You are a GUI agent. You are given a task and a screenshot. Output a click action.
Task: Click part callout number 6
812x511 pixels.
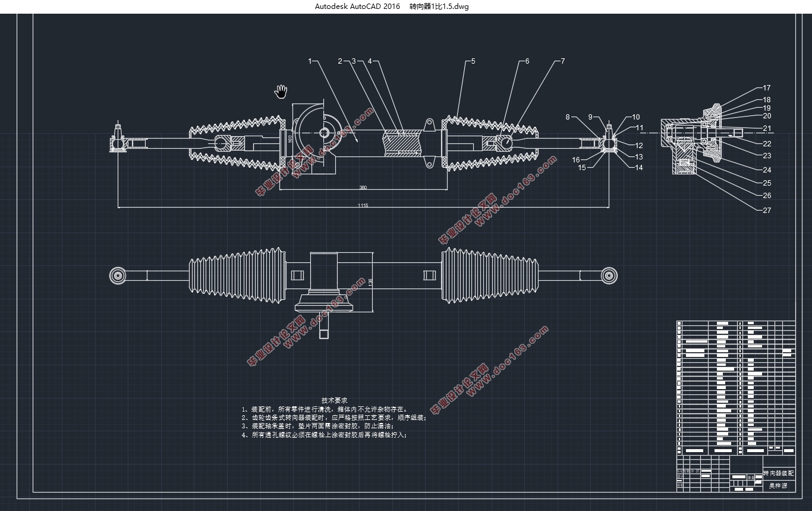[x=527, y=61]
